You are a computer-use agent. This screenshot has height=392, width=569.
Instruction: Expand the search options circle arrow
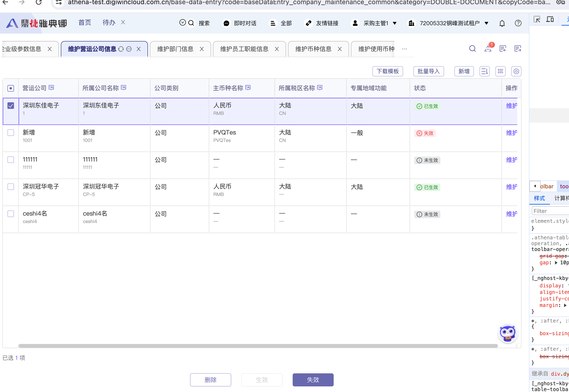pyautogui.click(x=182, y=22)
